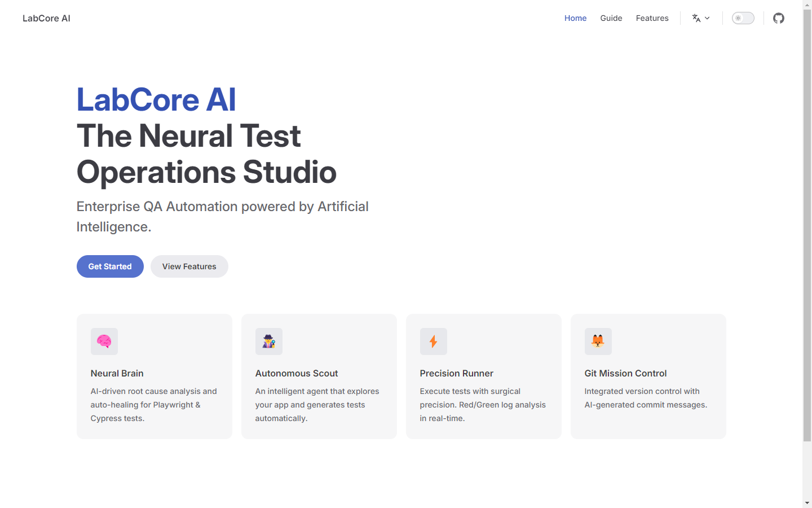The width and height of the screenshot is (812, 508).
Task: Open the Neural Brain feature card
Action: coord(154,376)
